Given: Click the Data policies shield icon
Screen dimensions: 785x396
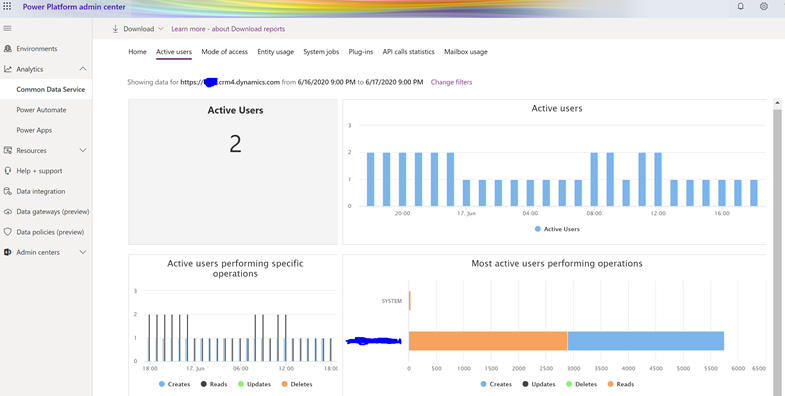Looking at the screenshot, I should pyautogui.click(x=8, y=232).
